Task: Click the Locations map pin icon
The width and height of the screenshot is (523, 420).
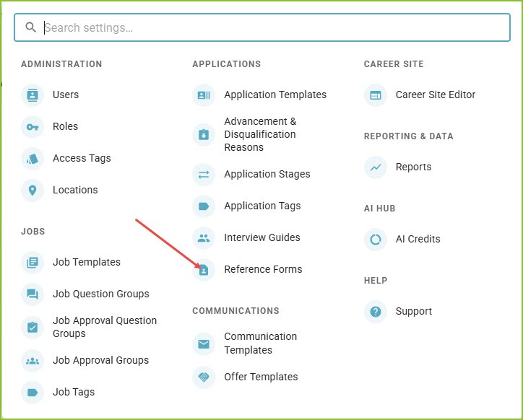Action: [x=33, y=191]
